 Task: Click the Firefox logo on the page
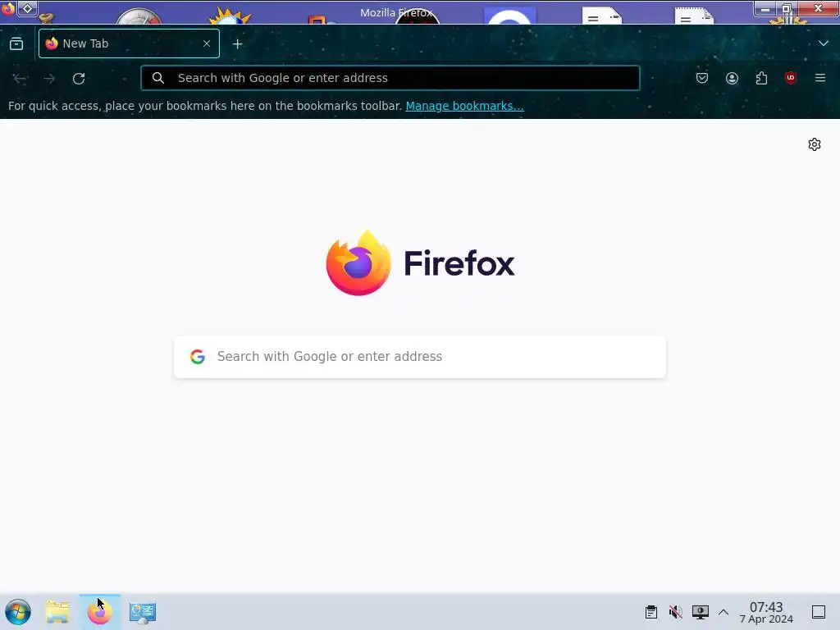(358, 262)
